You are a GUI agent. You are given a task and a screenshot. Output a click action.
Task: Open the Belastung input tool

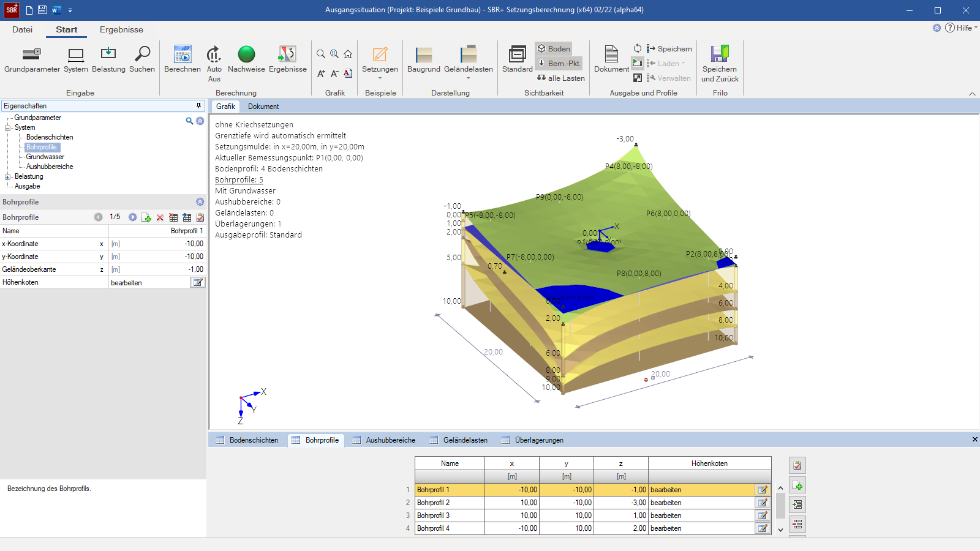[108, 59]
